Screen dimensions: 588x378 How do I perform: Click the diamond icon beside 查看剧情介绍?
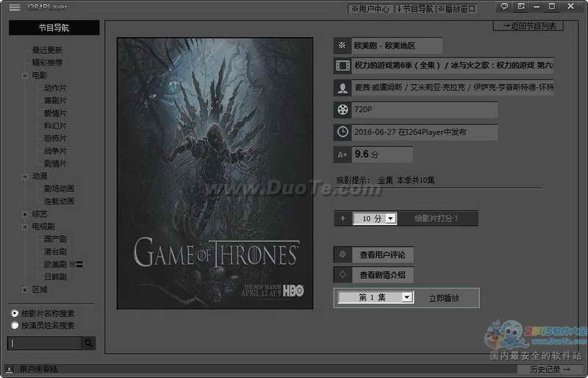[x=343, y=274]
